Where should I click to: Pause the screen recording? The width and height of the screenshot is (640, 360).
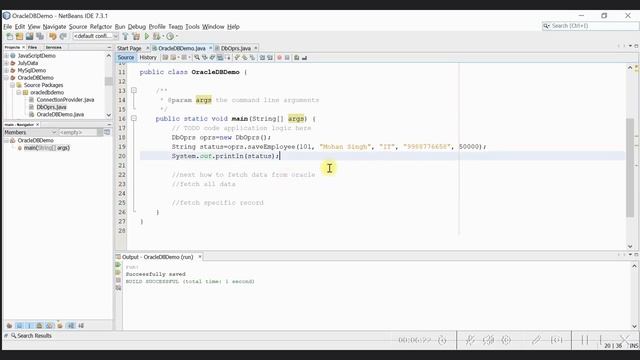[x=585, y=340]
